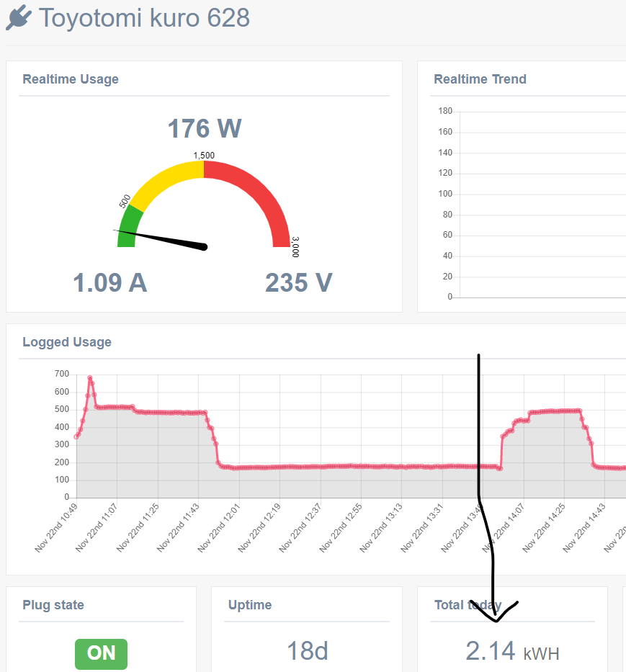Click the Uptime card heading
This screenshot has width=626, height=672.
[x=250, y=605]
